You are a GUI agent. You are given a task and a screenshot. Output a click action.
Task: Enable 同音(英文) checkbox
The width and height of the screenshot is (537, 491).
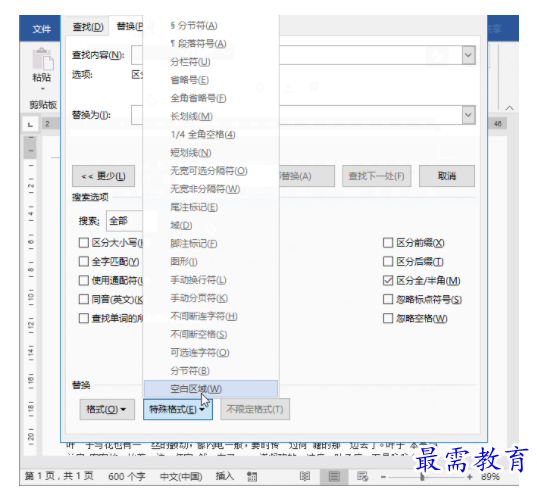pyautogui.click(x=84, y=300)
